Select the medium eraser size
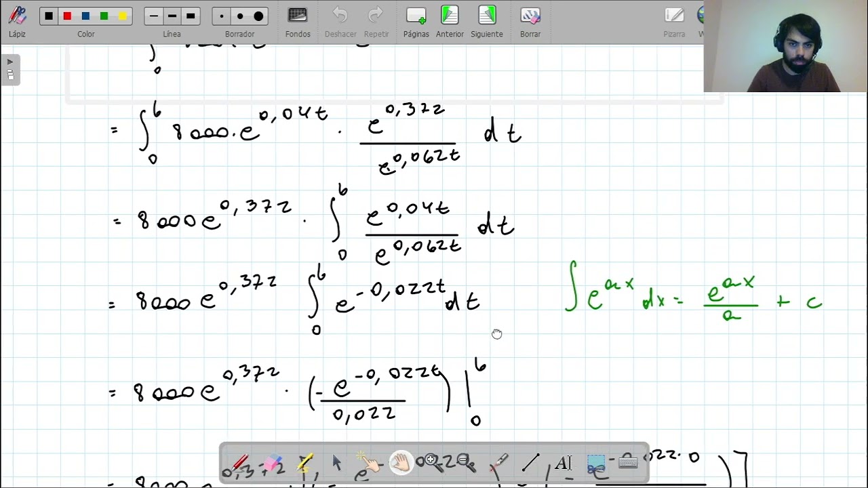 (x=240, y=16)
